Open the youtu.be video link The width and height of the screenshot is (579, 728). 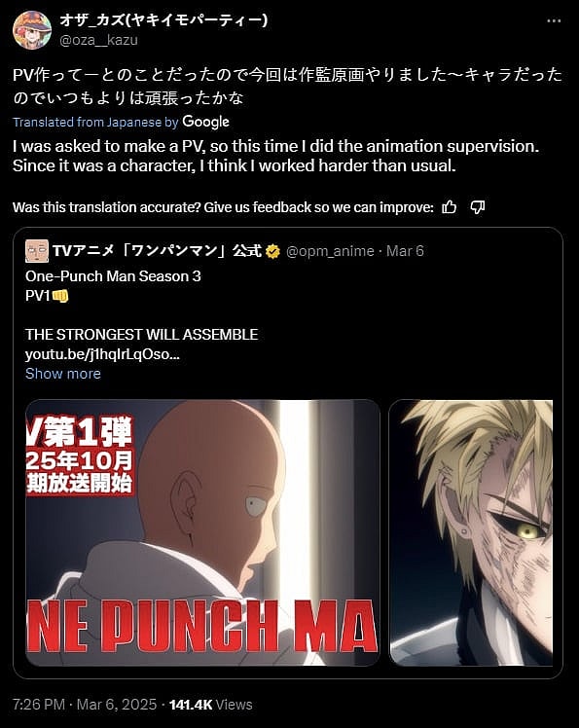point(102,354)
